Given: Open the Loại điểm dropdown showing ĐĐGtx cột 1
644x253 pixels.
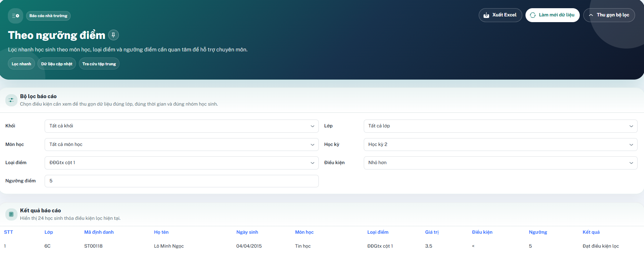Looking at the screenshot, I should (x=181, y=163).
